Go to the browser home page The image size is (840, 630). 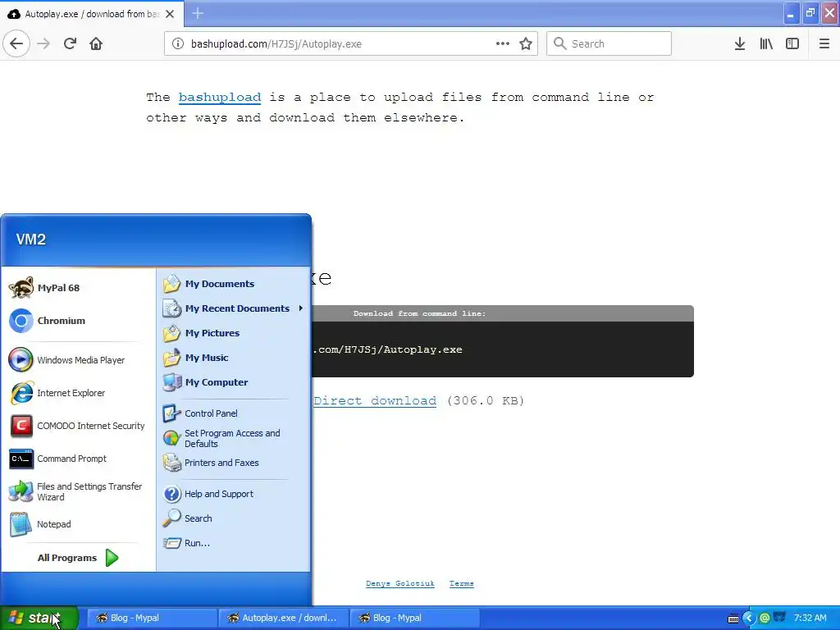pyautogui.click(x=96, y=43)
